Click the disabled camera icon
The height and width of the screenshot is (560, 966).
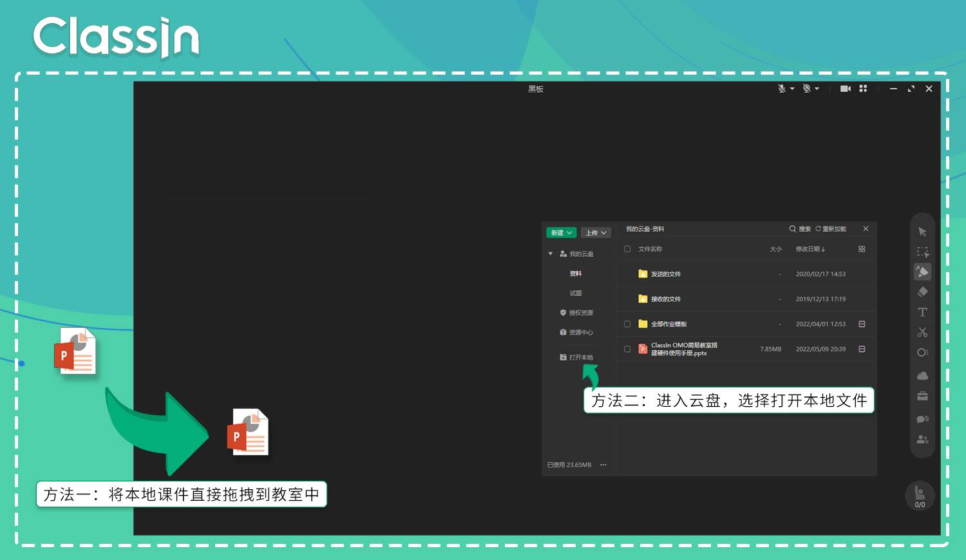pyautogui.click(x=806, y=89)
